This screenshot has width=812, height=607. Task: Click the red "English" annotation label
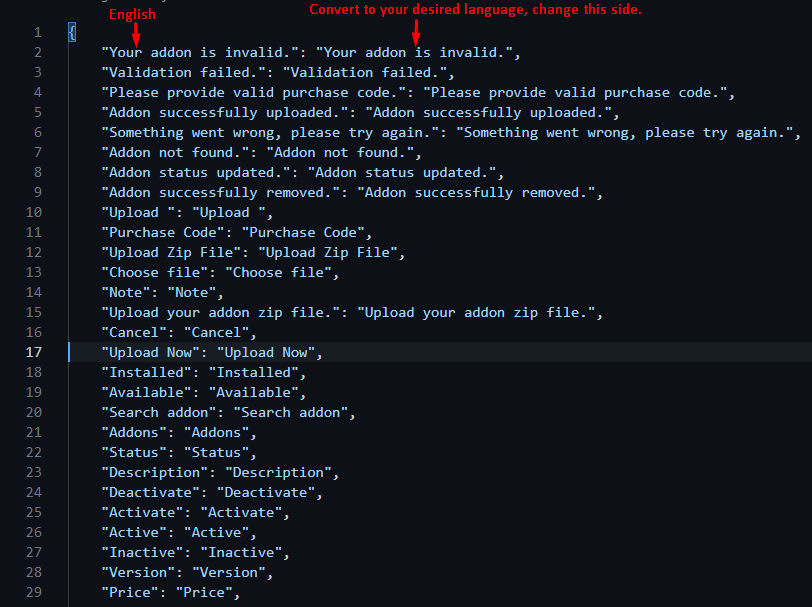(132, 15)
